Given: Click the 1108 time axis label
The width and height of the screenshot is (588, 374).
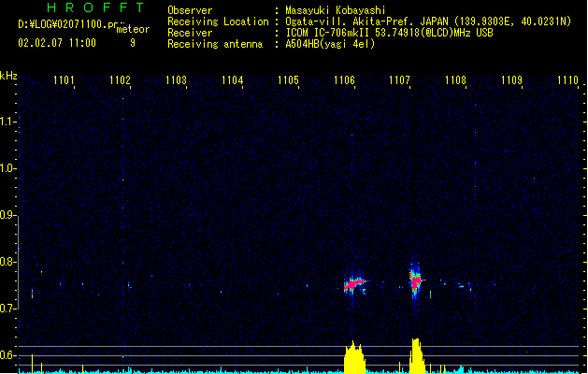Looking at the screenshot, I should pos(455,79).
